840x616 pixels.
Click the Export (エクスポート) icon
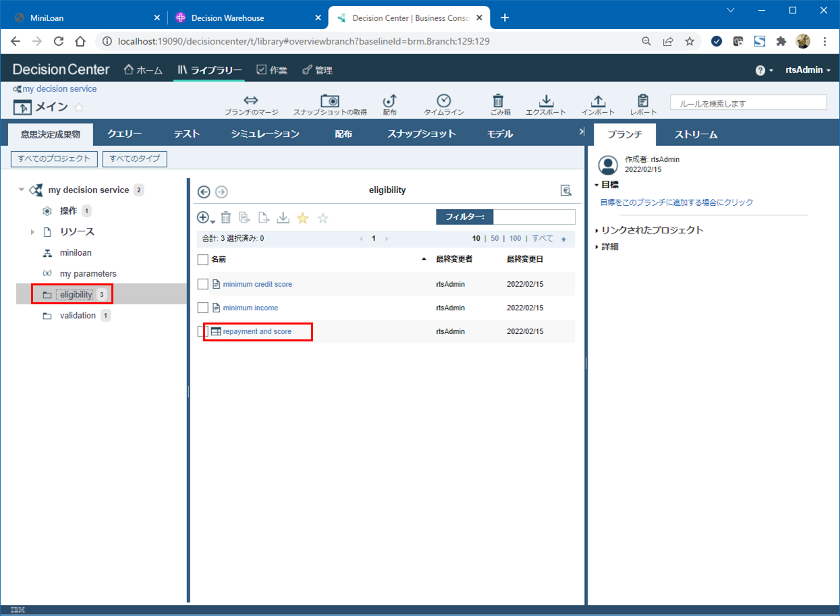547,101
